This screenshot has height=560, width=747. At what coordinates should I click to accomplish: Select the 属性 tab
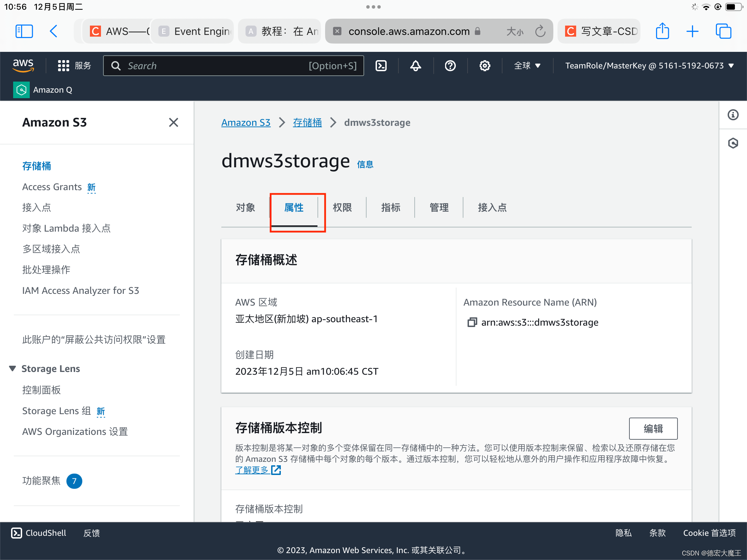point(294,207)
